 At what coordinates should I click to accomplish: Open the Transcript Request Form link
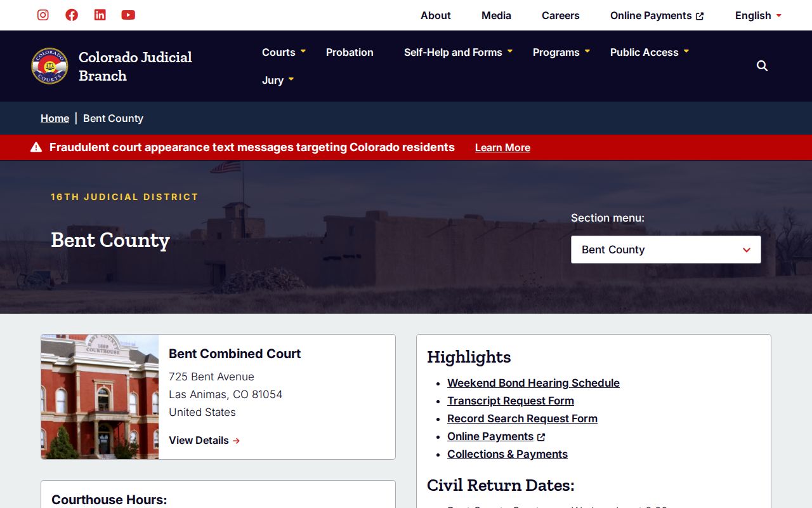pyautogui.click(x=511, y=401)
